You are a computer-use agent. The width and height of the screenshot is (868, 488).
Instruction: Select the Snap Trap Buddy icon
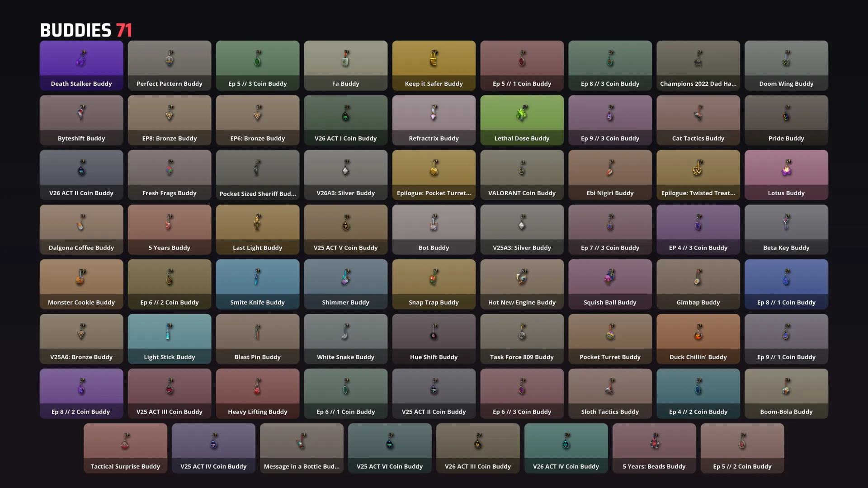(x=434, y=277)
